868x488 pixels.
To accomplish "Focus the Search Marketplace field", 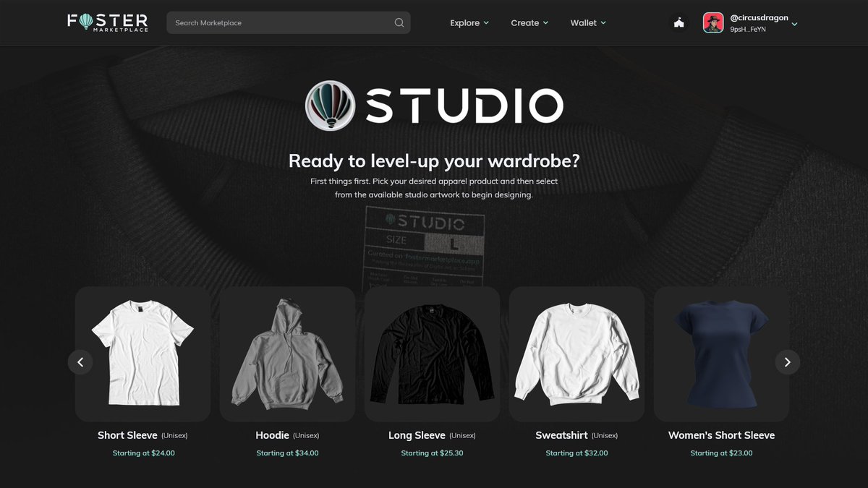I will (x=289, y=22).
